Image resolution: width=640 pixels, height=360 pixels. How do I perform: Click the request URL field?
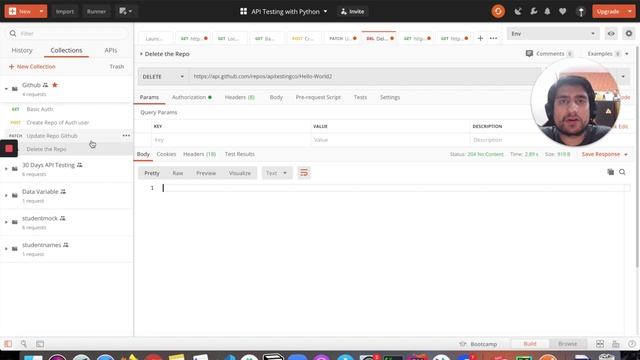(x=363, y=76)
